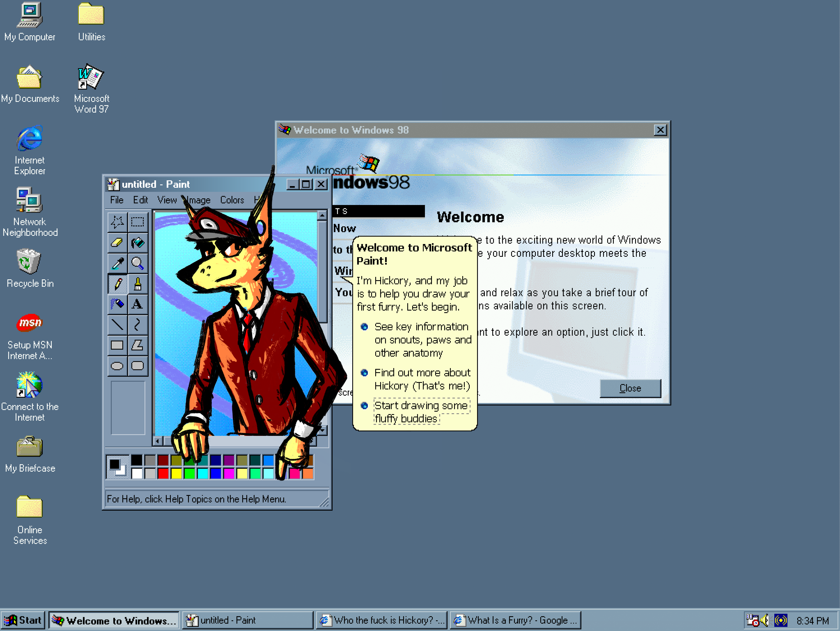Choose the Airbrush tool
Viewport: 840px width, 631px height.
click(117, 304)
